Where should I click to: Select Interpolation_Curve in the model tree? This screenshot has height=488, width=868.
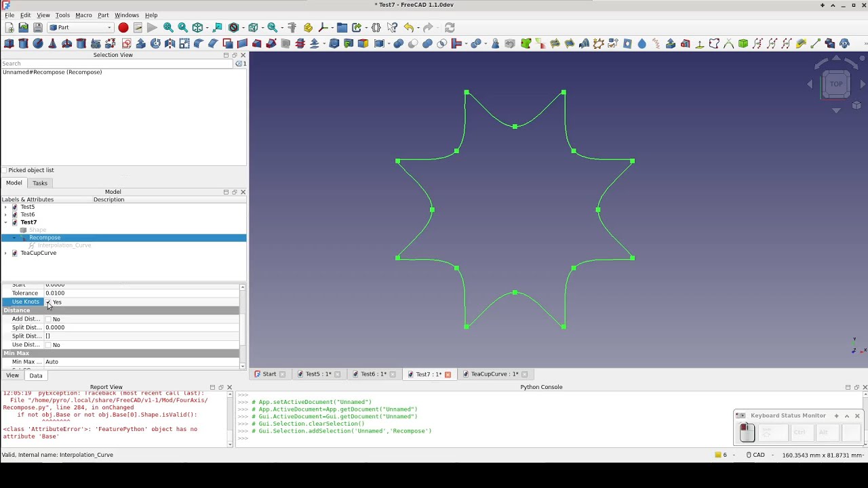point(64,245)
